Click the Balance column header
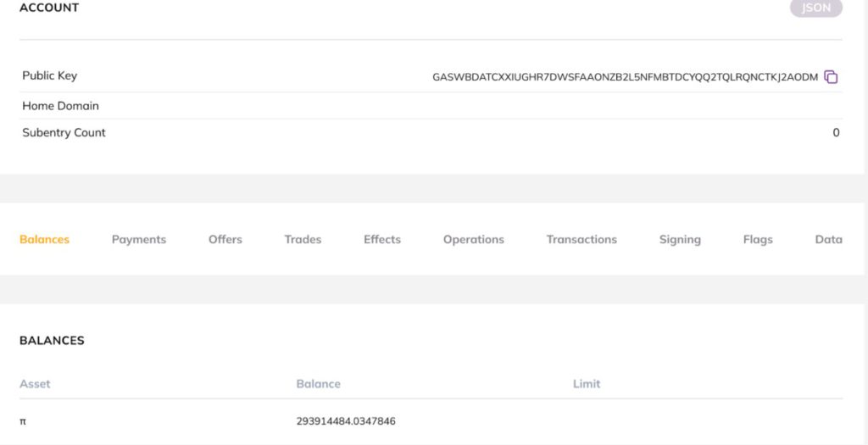The height and width of the screenshot is (445, 868). pos(318,384)
